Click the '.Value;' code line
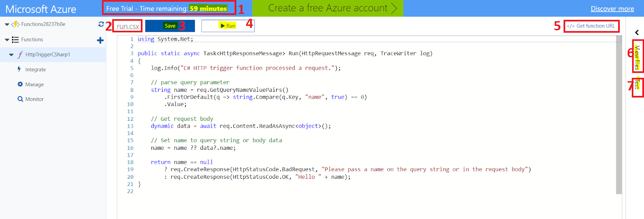Screen dimensions: 644x219 pyautogui.click(x=175, y=104)
